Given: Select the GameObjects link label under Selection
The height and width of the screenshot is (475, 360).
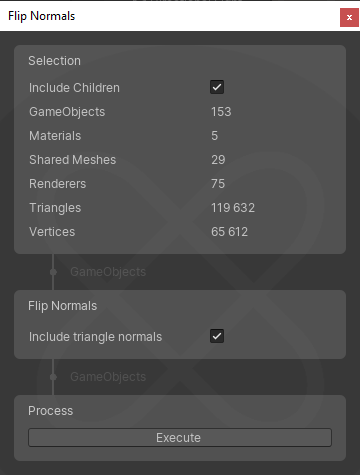Looking at the screenshot, I should coord(108,272).
